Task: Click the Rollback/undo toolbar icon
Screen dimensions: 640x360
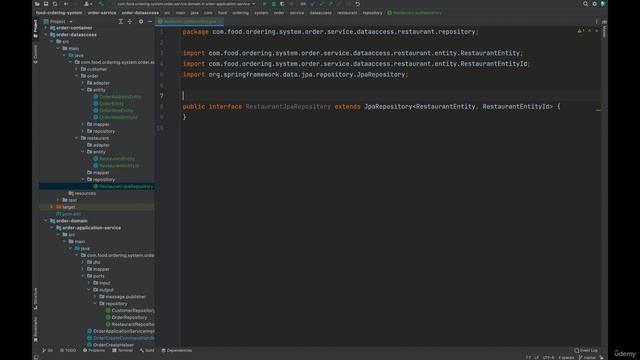Action: pos(358,4)
